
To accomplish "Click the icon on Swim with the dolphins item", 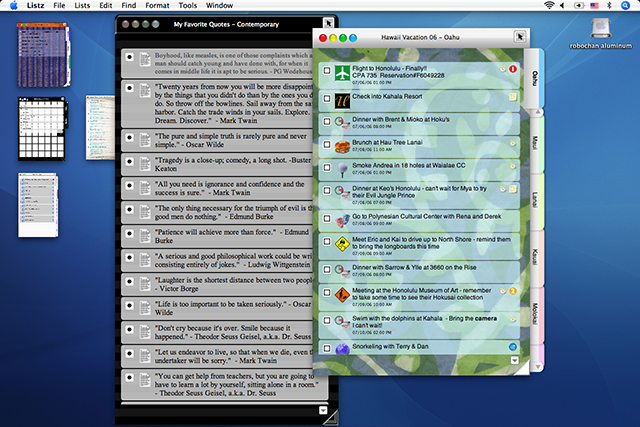I will (342, 322).
